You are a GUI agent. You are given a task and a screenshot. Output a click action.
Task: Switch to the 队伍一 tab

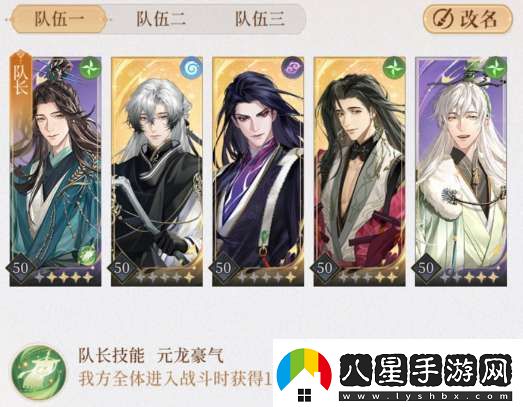[x=59, y=19]
